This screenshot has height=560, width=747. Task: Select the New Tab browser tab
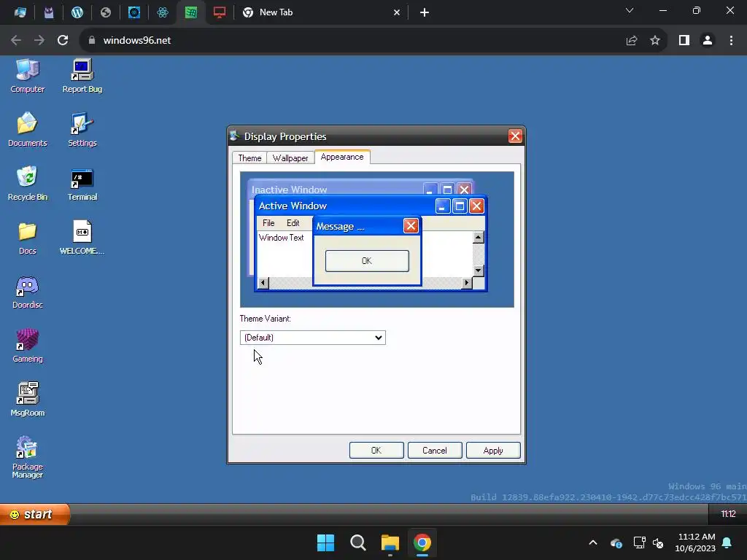[322, 12]
